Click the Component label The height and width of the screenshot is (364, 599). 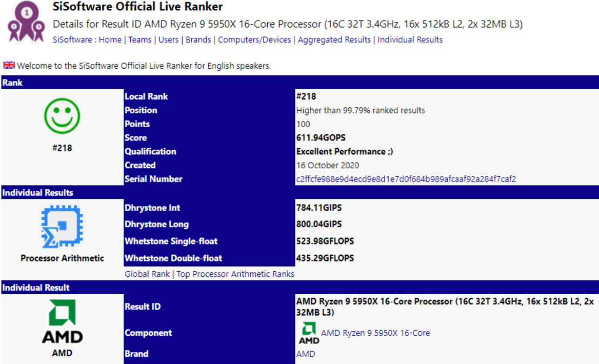click(x=148, y=333)
